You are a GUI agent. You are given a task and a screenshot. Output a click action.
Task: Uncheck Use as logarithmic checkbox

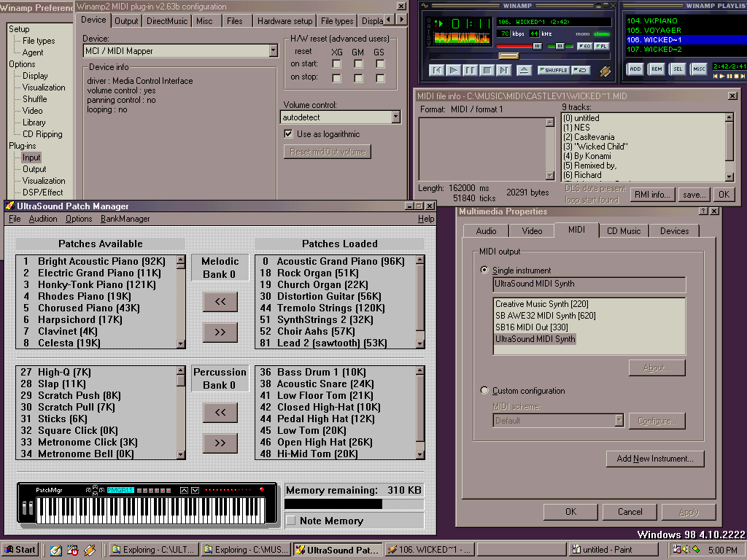point(288,134)
